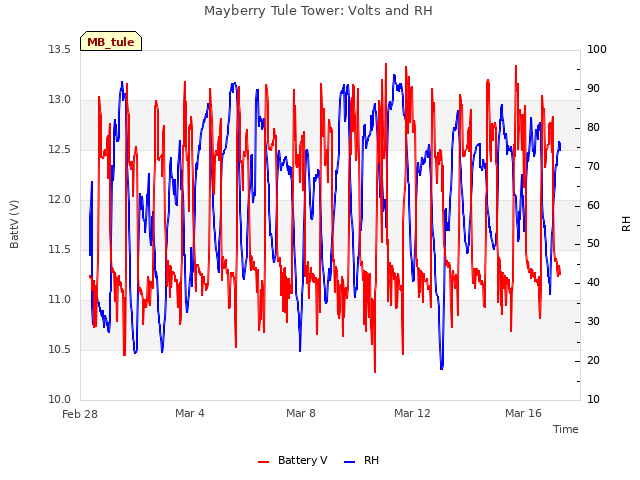The image size is (640, 480).
Task: Toggle the RH legend entry
Action: click(x=362, y=460)
